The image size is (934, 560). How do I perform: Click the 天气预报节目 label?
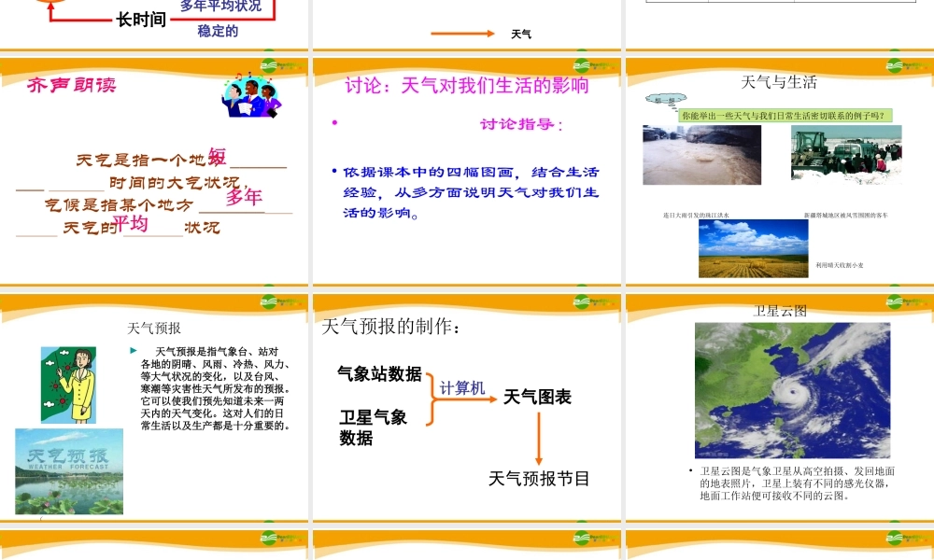click(x=539, y=479)
